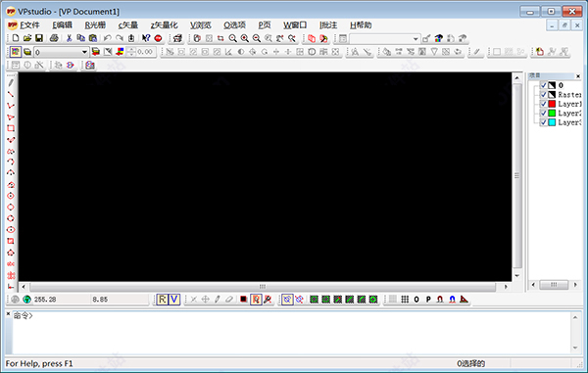
Task: Click the Copy icon
Action: coord(80,38)
